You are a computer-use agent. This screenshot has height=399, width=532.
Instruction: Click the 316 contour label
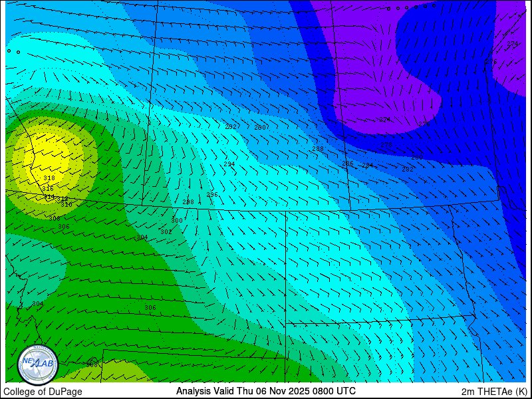coord(48,189)
